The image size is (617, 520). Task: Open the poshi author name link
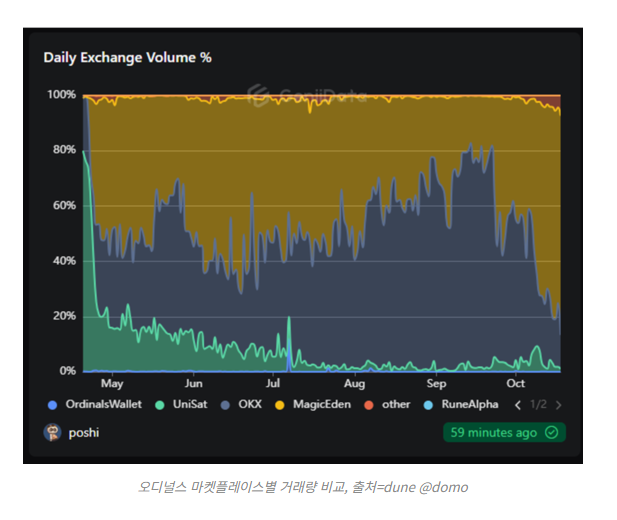point(84,433)
